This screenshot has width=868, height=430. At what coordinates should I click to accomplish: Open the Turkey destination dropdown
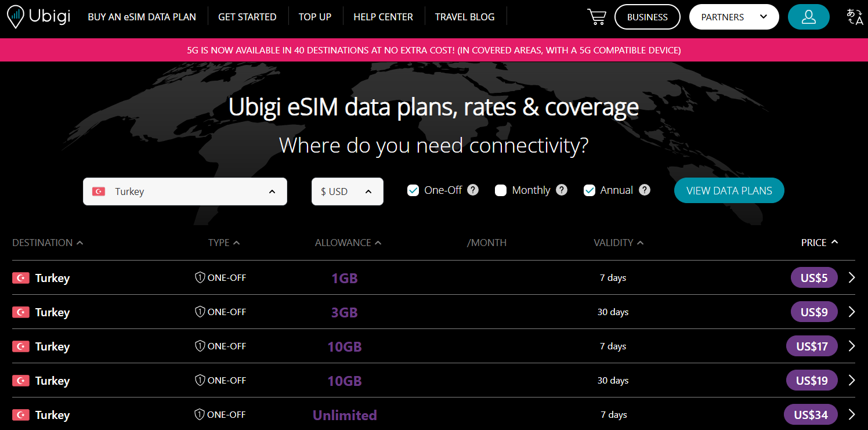click(x=185, y=191)
